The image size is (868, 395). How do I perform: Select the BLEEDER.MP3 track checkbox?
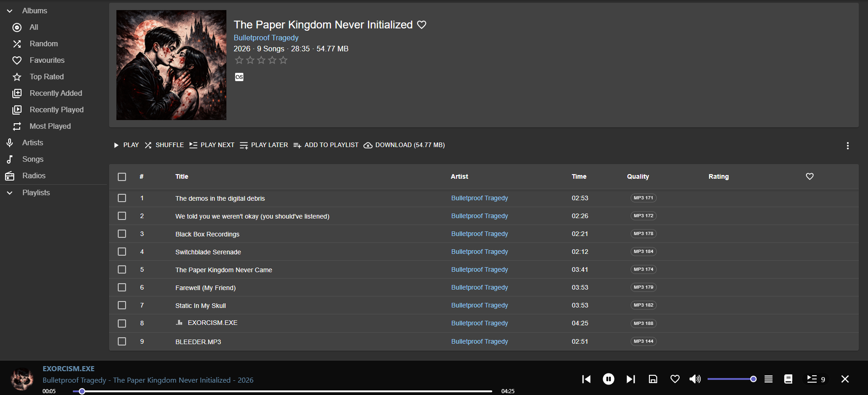(x=122, y=341)
